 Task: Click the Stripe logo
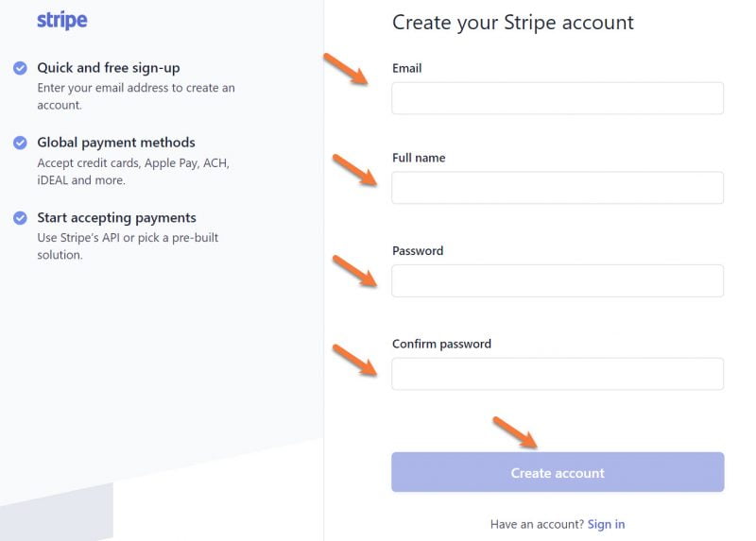(x=62, y=21)
